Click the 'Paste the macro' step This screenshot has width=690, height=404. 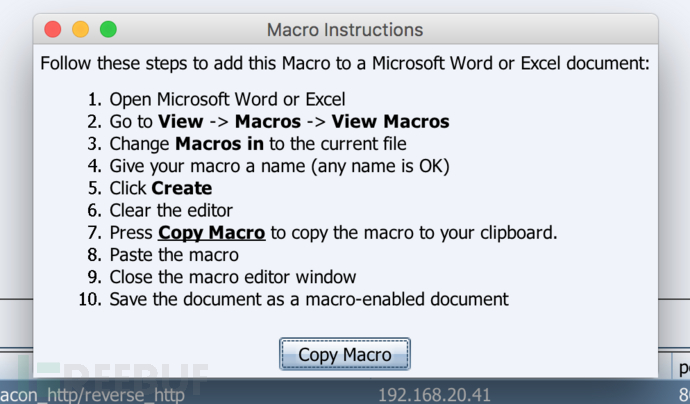(174, 255)
